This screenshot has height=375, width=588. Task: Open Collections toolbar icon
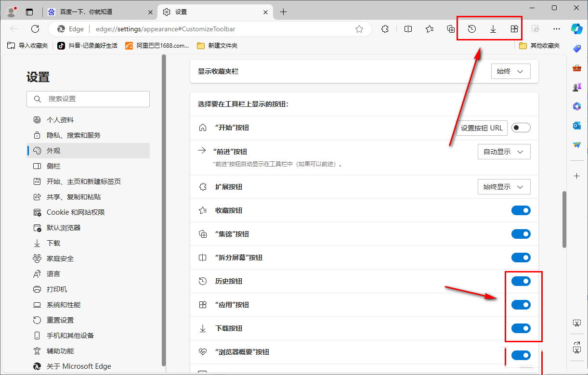[451, 29]
